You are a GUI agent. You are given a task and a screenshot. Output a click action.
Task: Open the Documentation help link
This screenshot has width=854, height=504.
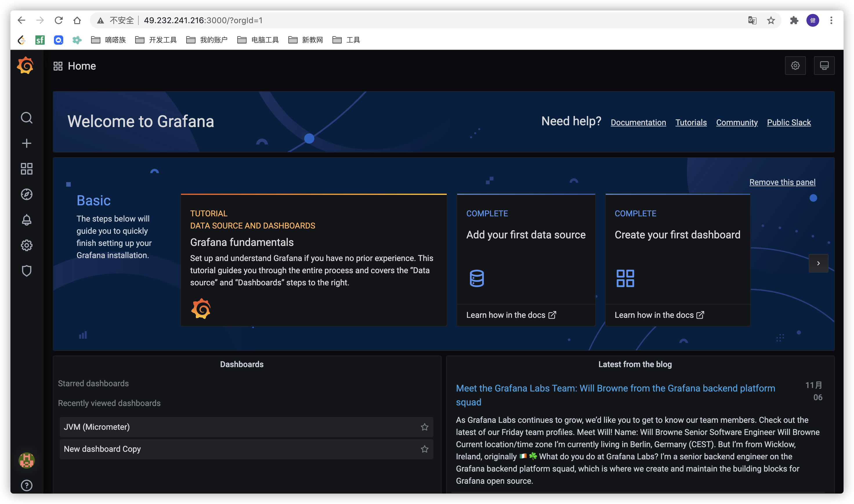[x=638, y=122]
